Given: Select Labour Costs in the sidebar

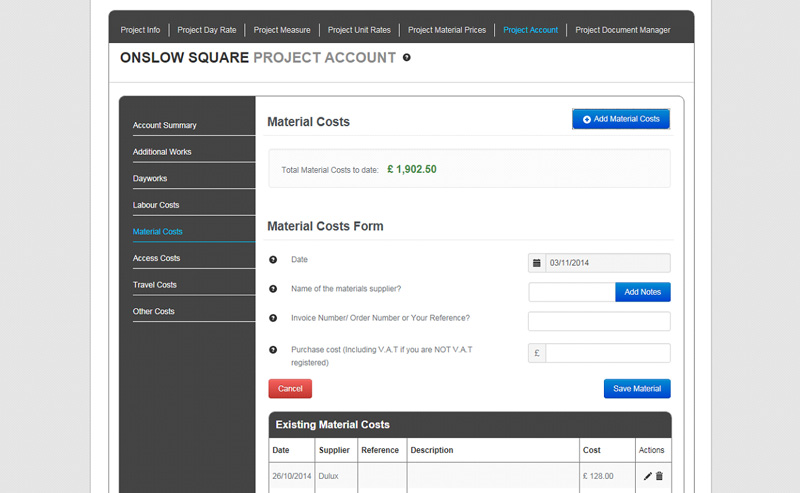Looking at the screenshot, I should tap(156, 205).
